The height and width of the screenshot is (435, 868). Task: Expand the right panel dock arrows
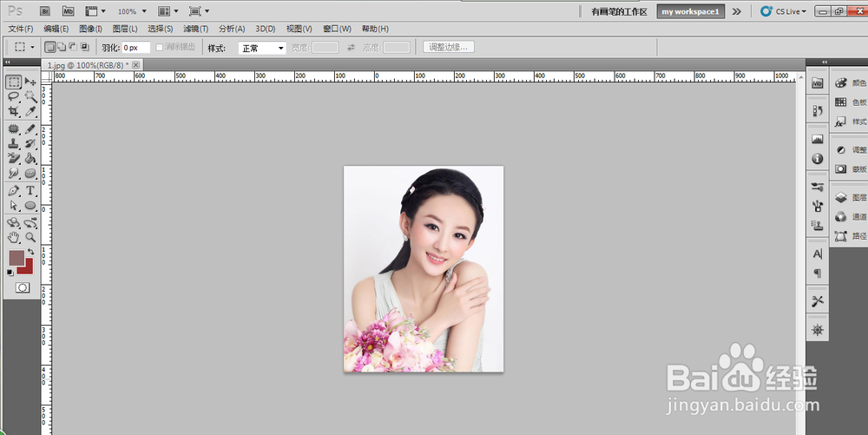[x=825, y=62]
